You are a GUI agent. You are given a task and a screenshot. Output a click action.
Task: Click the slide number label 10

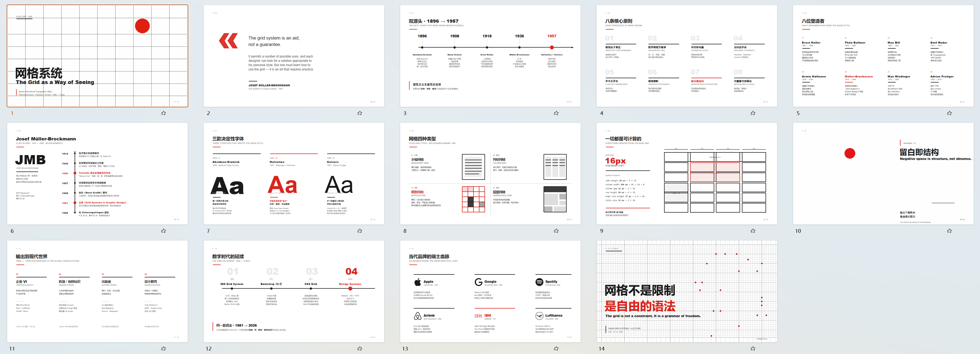(x=798, y=231)
